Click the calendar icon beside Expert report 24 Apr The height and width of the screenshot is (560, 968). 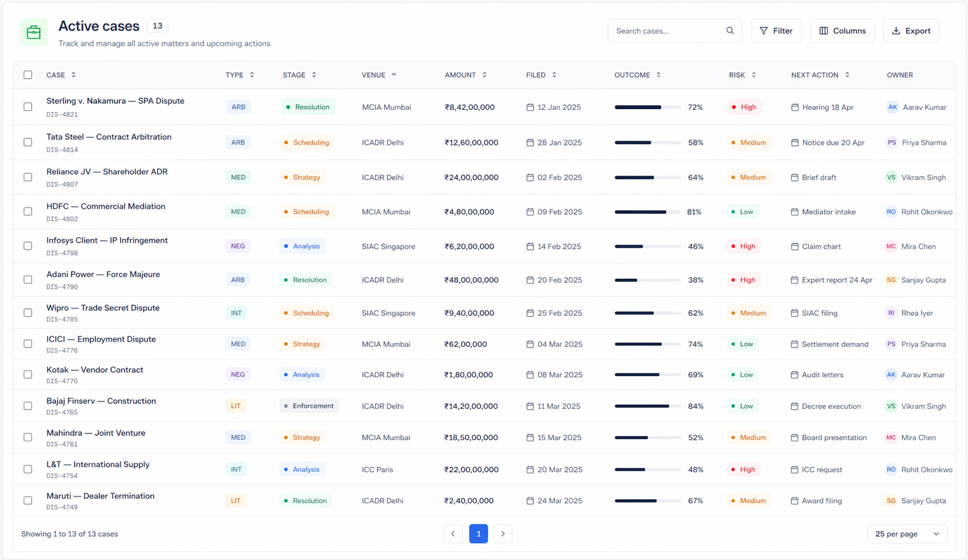(795, 280)
